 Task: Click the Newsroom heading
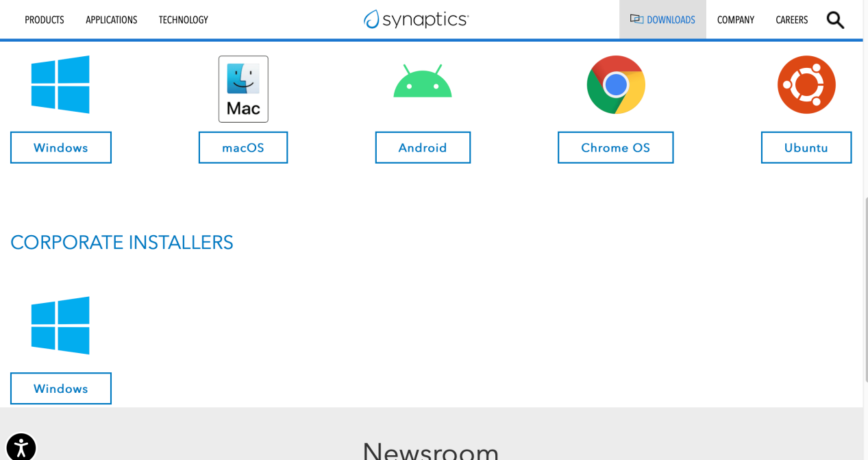430,450
